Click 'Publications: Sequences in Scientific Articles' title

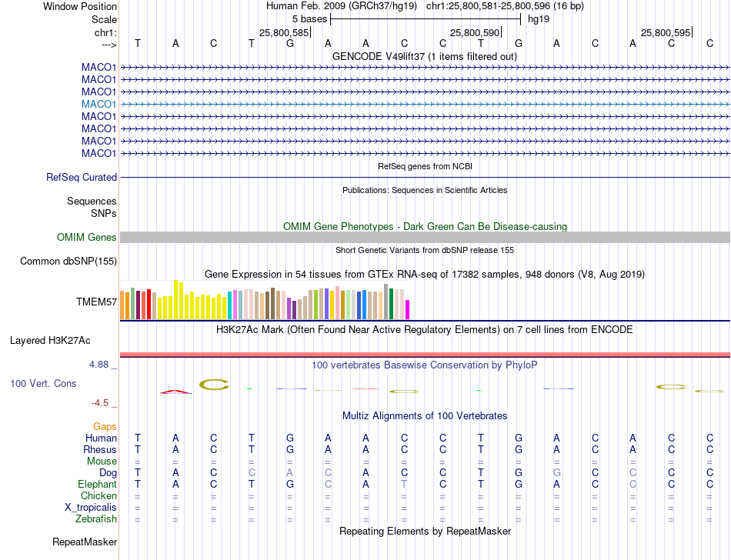(x=425, y=190)
